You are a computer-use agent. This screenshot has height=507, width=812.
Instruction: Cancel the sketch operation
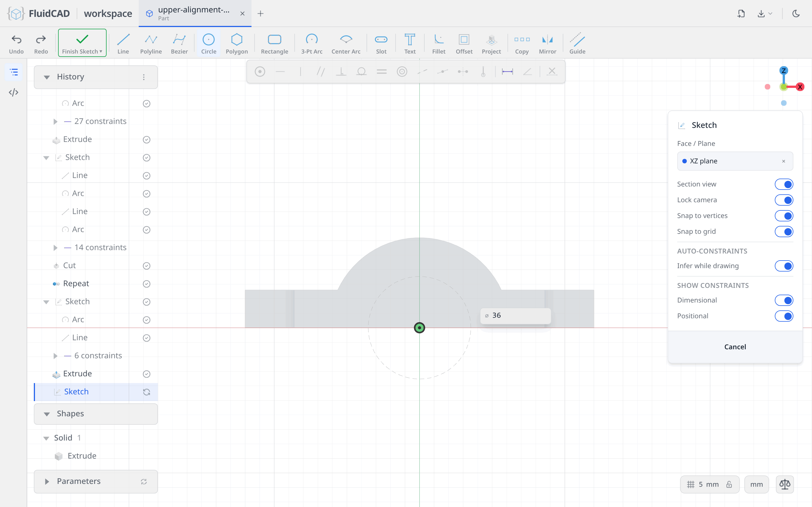[735, 347]
